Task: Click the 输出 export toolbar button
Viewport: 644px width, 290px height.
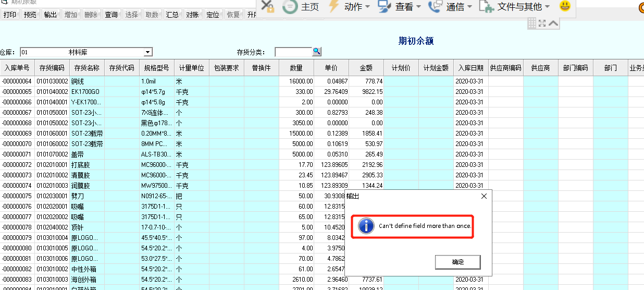Action: (51, 15)
